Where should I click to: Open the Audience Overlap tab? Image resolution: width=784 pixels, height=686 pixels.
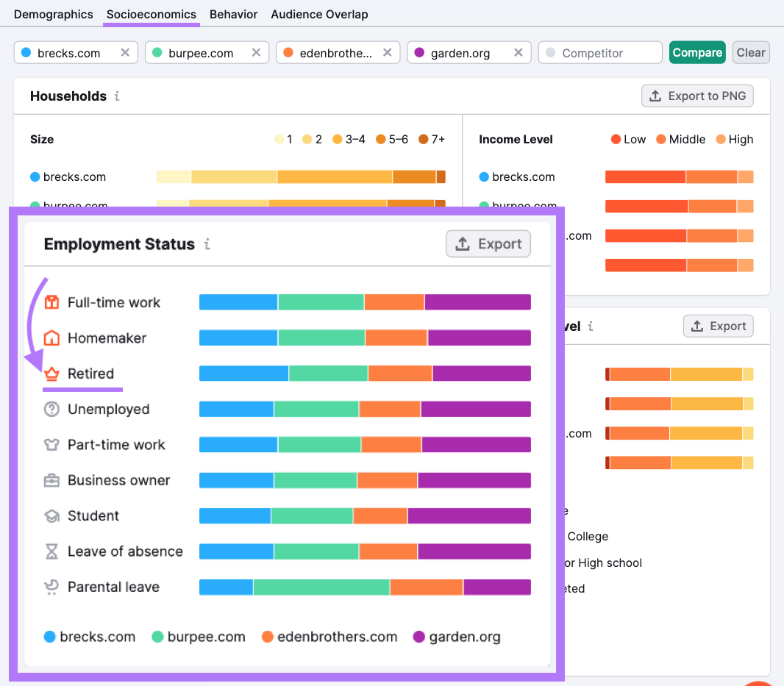click(319, 15)
